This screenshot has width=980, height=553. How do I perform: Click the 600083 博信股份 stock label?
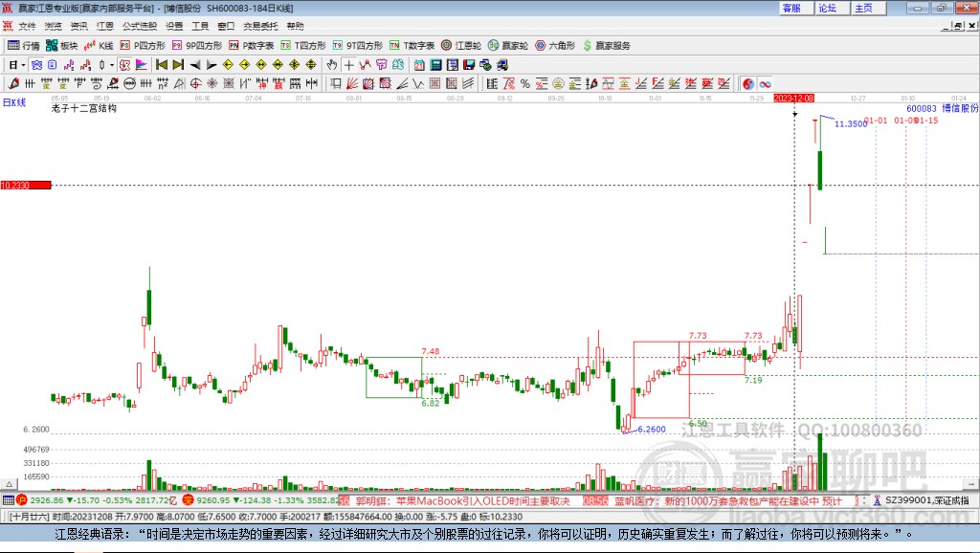942,108
